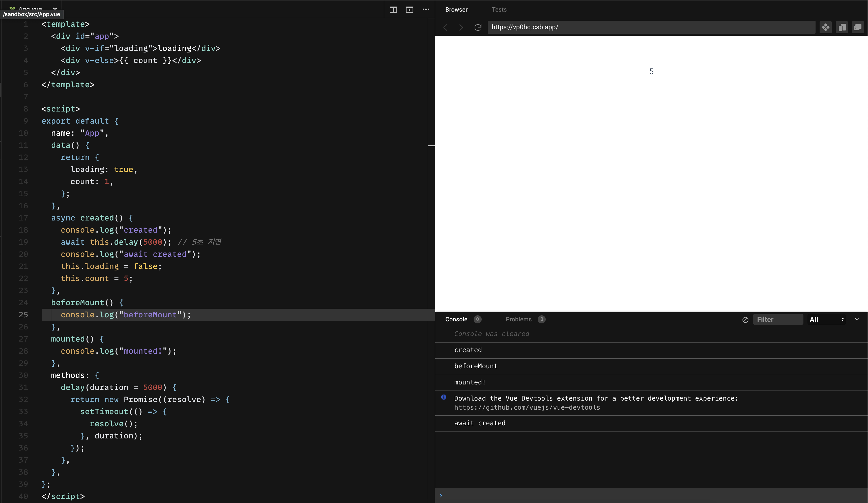Click the responsive preview devices icon
Screen dimensions: 868x503
click(x=842, y=27)
